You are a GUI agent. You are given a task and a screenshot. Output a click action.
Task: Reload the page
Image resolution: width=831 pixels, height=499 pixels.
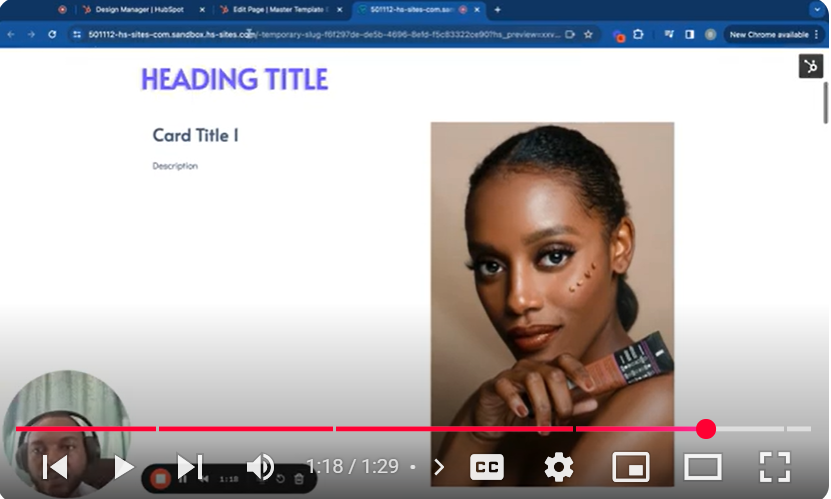click(x=52, y=34)
